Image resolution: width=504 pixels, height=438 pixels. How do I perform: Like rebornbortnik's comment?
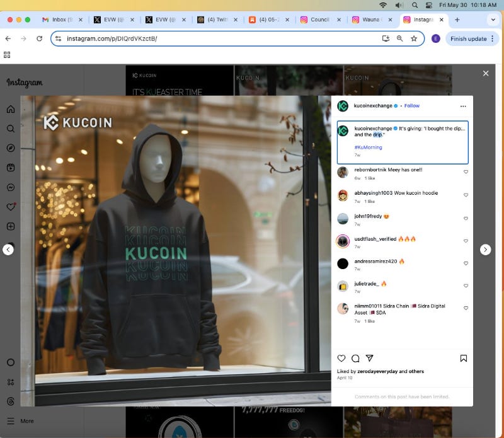pyautogui.click(x=466, y=171)
